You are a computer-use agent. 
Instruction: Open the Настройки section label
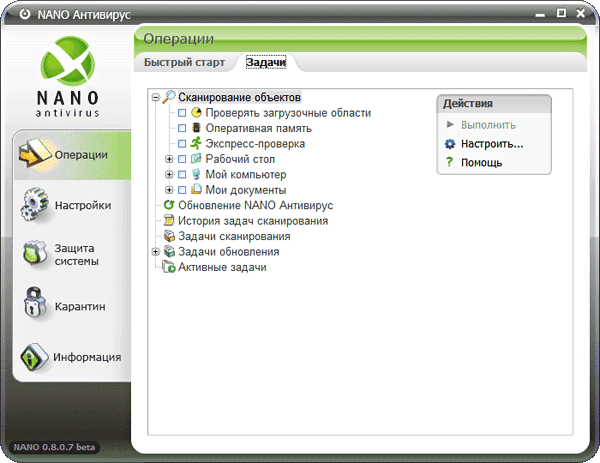[83, 205]
